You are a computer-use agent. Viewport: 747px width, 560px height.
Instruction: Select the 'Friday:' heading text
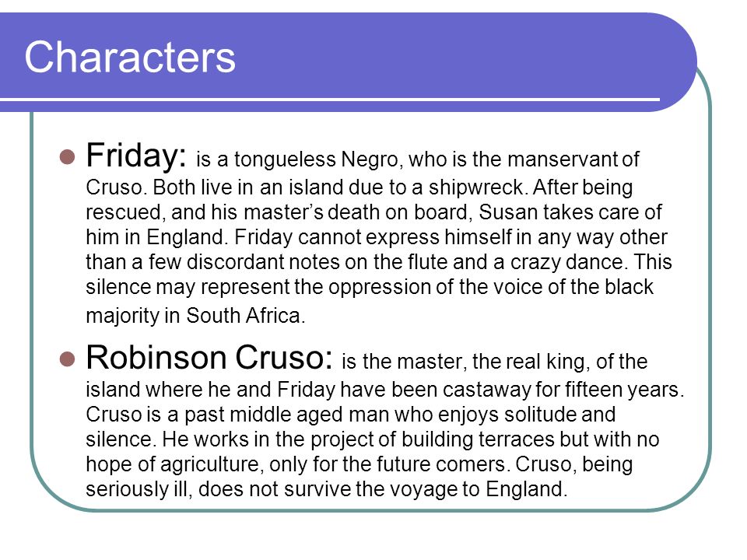coord(136,156)
